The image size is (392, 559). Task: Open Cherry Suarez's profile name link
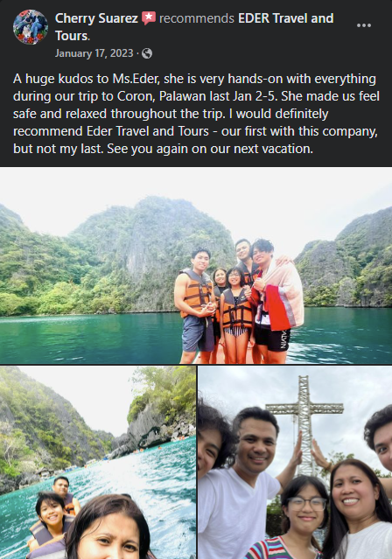point(96,18)
